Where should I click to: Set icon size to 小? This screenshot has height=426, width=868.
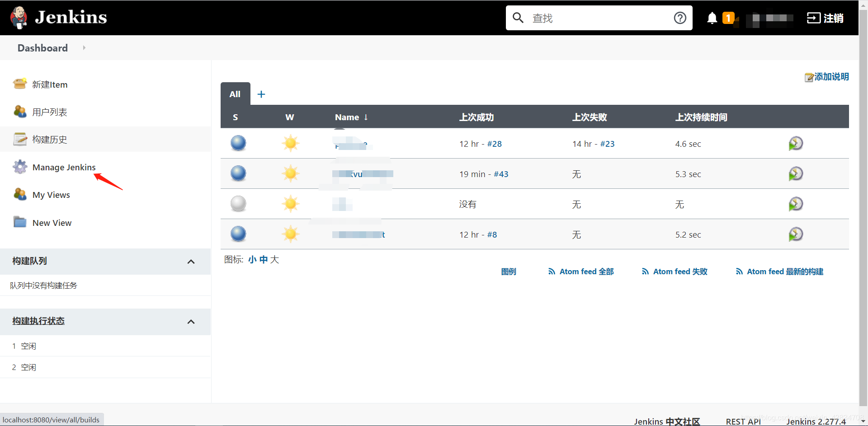[x=252, y=259]
